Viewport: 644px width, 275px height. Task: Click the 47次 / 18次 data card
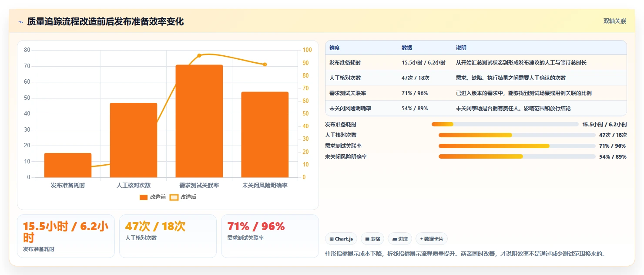tap(168, 236)
